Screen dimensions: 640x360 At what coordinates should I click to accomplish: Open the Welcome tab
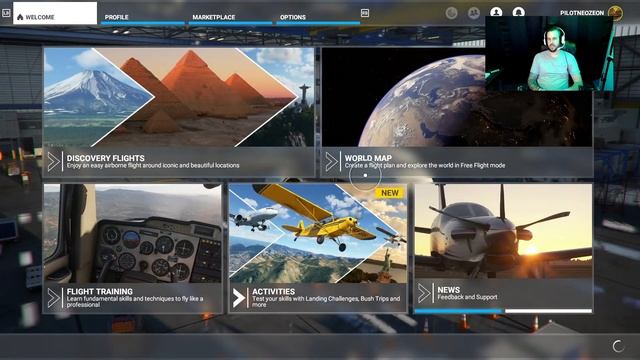(x=55, y=13)
